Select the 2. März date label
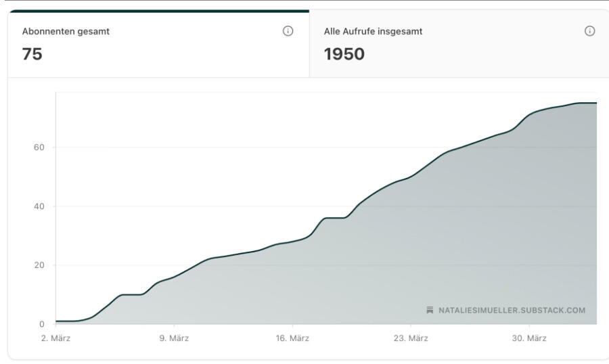 (x=55, y=338)
